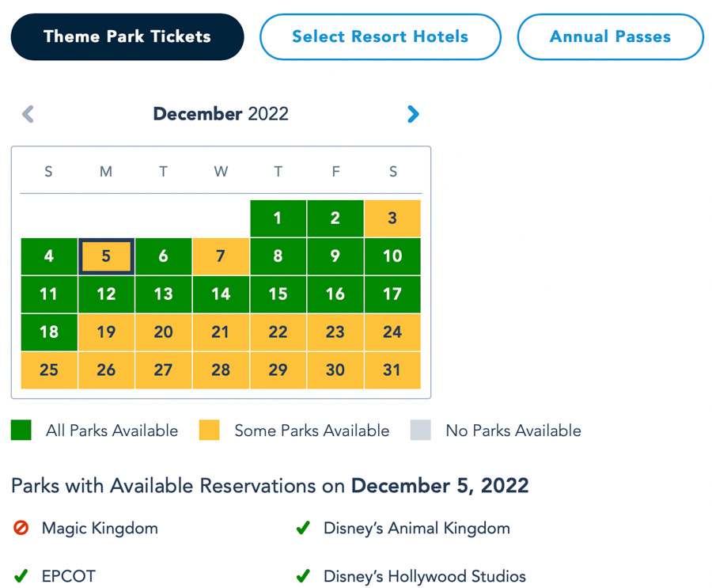Image resolution: width=712 pixels, height=588 pixels.
Task: Choose December 7 on the calendar
Action: [221, 256]
